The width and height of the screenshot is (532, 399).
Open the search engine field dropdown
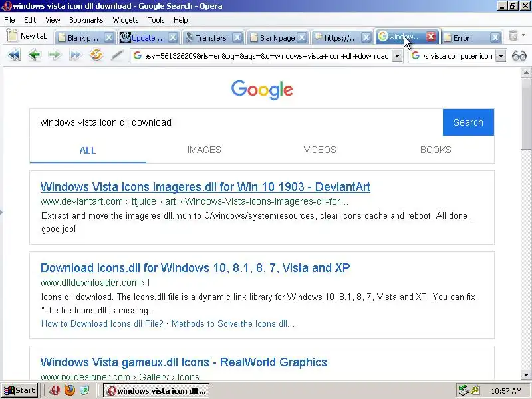click(501, 56)
